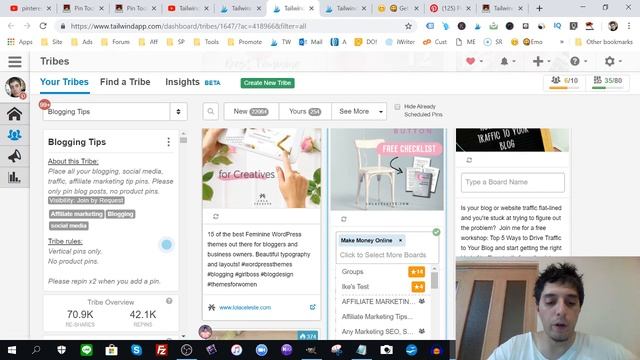Click the Chrome address bar URL
This screenshot has width=640, height=360.
pyautogui.click(x=188, y=26)
